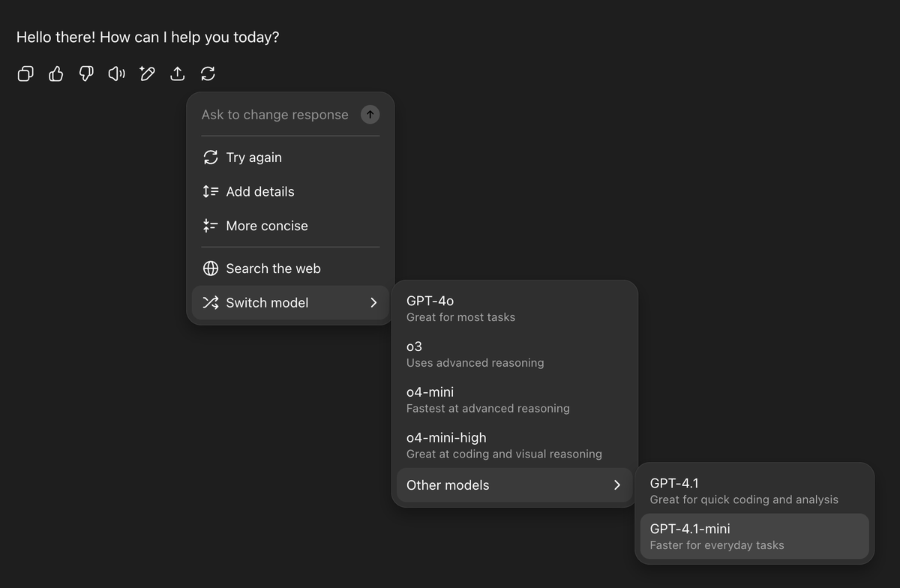Click the regenerate response circular arrows icon

[x=208, y=73]
